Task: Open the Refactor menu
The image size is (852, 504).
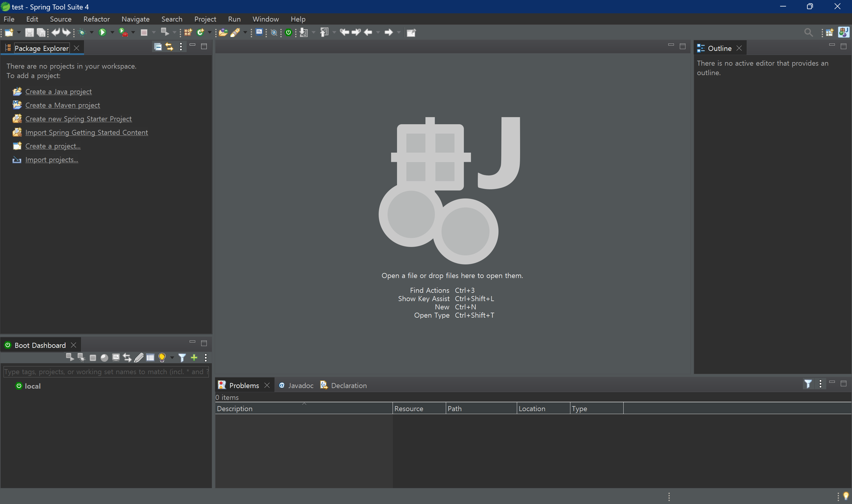Action: click(96, 19)
